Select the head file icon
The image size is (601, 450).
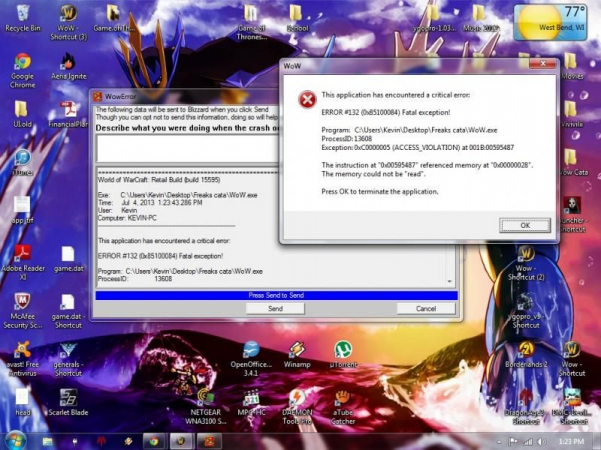click(x=23, y=402)
